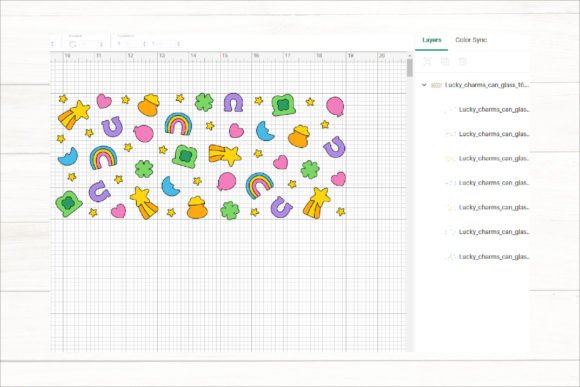Click the Rotate icon in the top toolbar

tap(73, 44)
